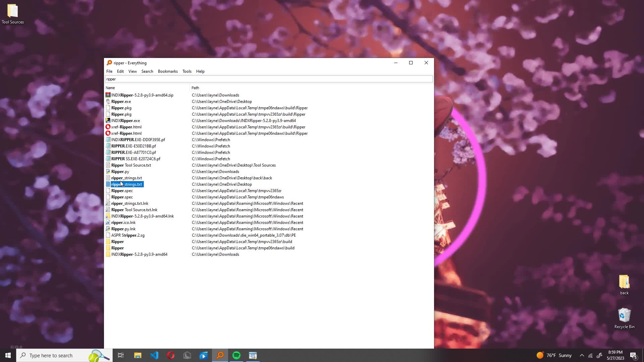Sort results by Path column header

click(x=195, y=88)
